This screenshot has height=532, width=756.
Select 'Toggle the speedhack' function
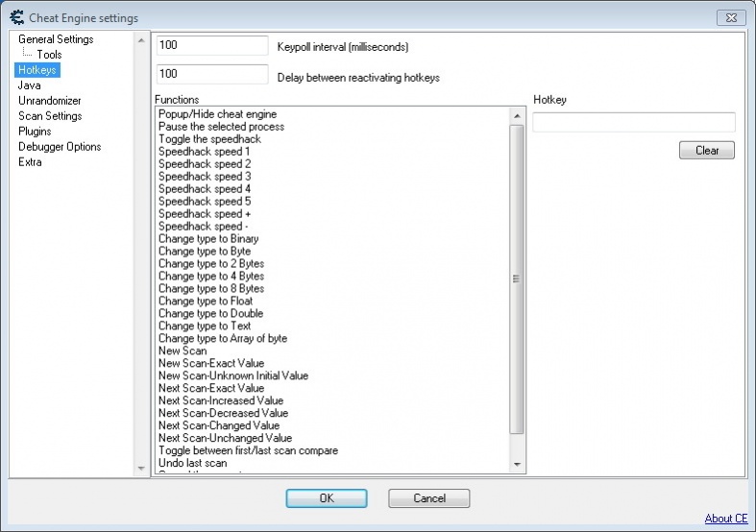click(209, 139)
